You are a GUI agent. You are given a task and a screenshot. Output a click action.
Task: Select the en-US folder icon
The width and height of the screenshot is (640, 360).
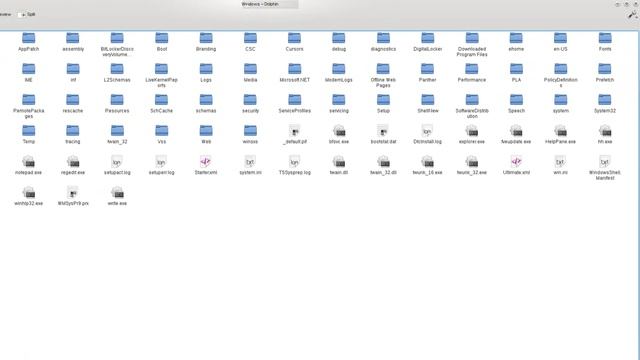tap(560, 38)
